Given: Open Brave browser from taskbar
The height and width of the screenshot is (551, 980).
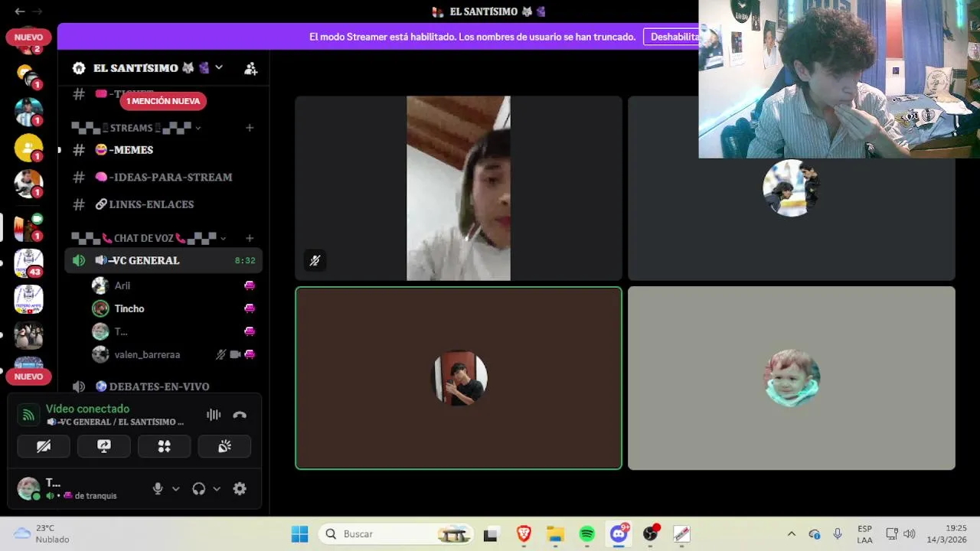Looking at the screenshot, I should tap(524, 534).
